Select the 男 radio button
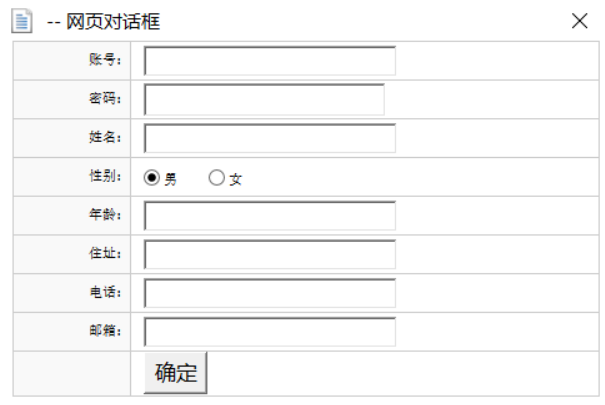The image size is (605, 405). point(152,178)
